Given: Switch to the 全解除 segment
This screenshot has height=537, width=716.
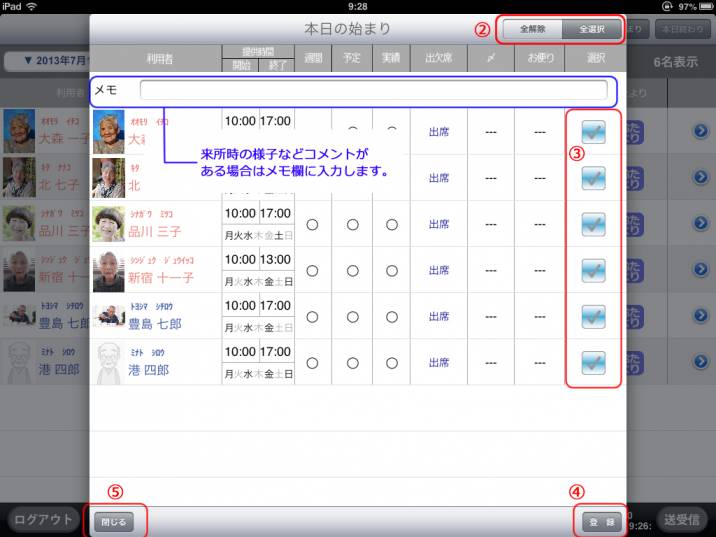Looking at the screenshot, I should click(532, 29).
